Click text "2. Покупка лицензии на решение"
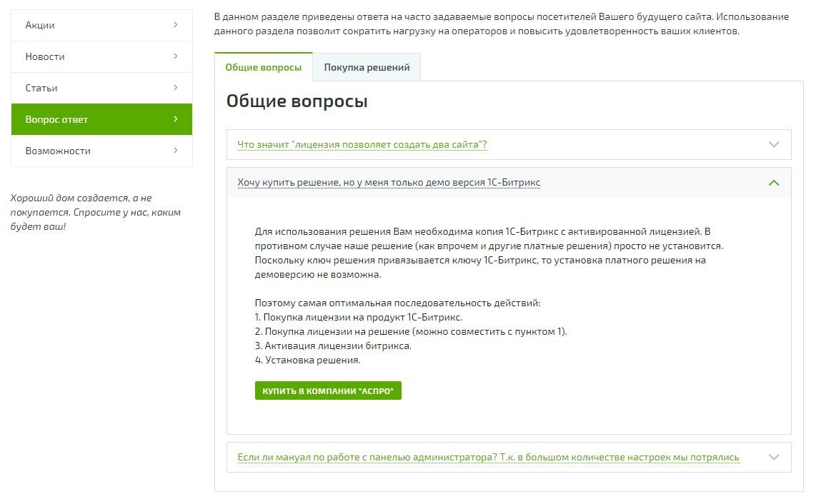The height and width of the screenshot is (504, 816). (x=332, y=331)
